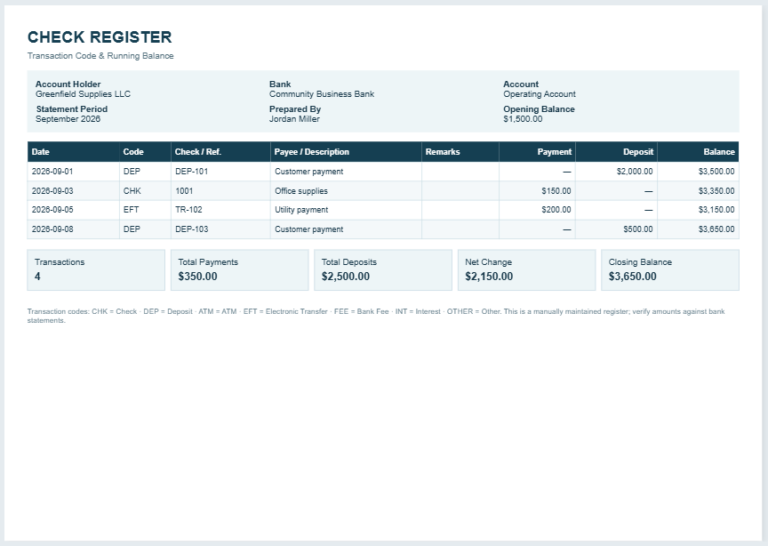
Task: Click the Code column header
Action: [x=145, y=152]
